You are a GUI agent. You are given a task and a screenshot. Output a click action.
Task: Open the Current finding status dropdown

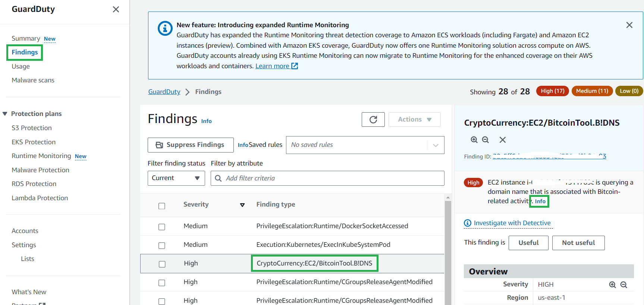click(x=176, y=178)
